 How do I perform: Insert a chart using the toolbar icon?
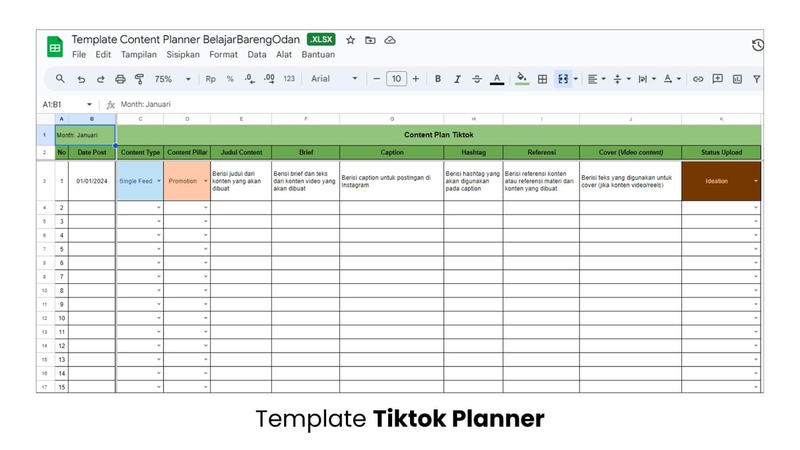point(737,79)
